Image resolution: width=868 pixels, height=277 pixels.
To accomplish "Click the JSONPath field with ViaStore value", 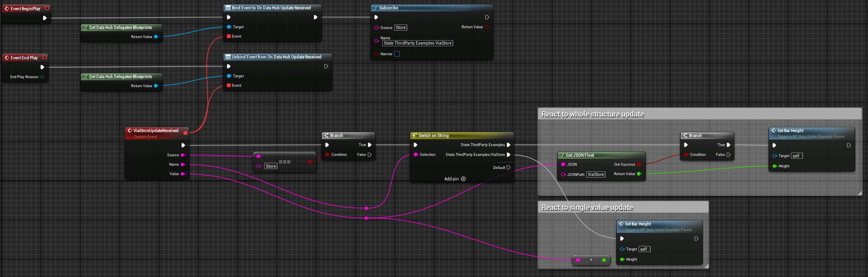I will pos(595,175).
